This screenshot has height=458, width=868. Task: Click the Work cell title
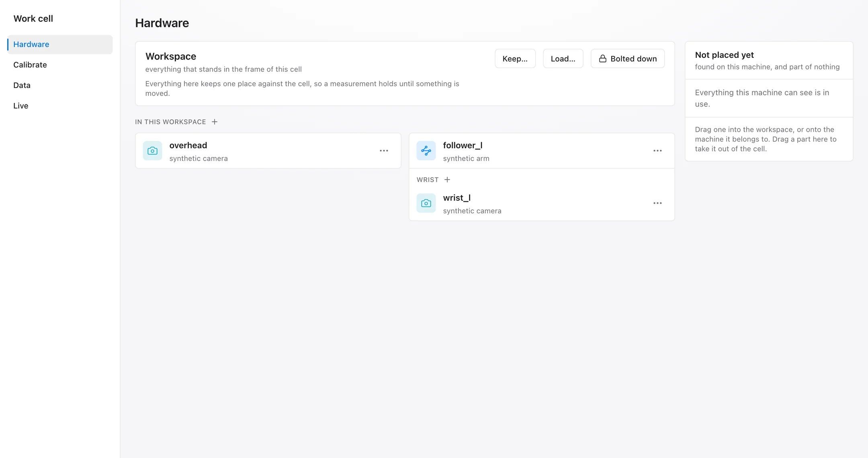[33, 18]
